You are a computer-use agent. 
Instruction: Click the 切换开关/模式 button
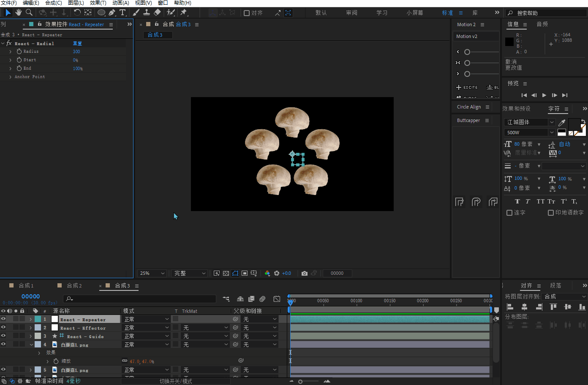click(x=176, y=381)
